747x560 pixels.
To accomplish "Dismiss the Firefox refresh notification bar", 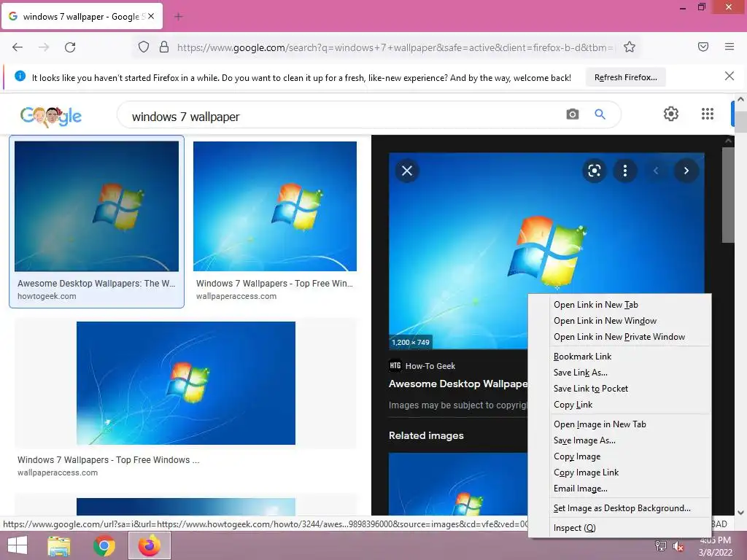I will pos(729,76).
